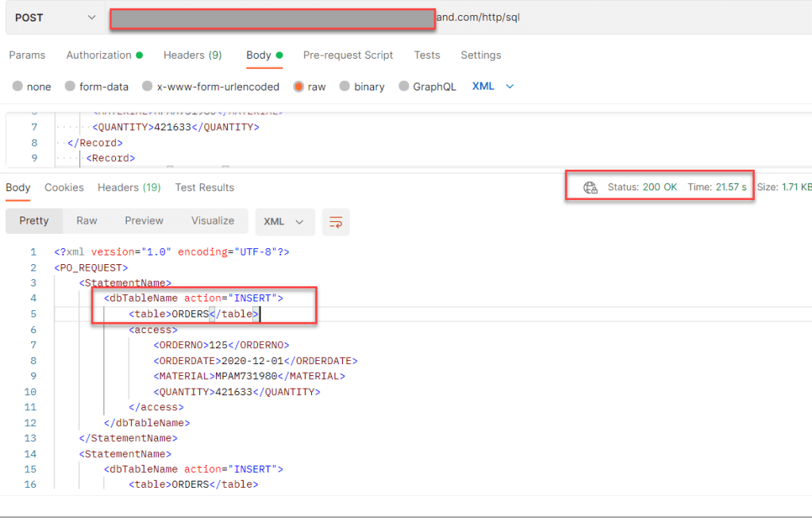Image resolution: width=812 pixels, height=518 pixels.
Task: Open the Params tab
Action: (x=27, y=56)
